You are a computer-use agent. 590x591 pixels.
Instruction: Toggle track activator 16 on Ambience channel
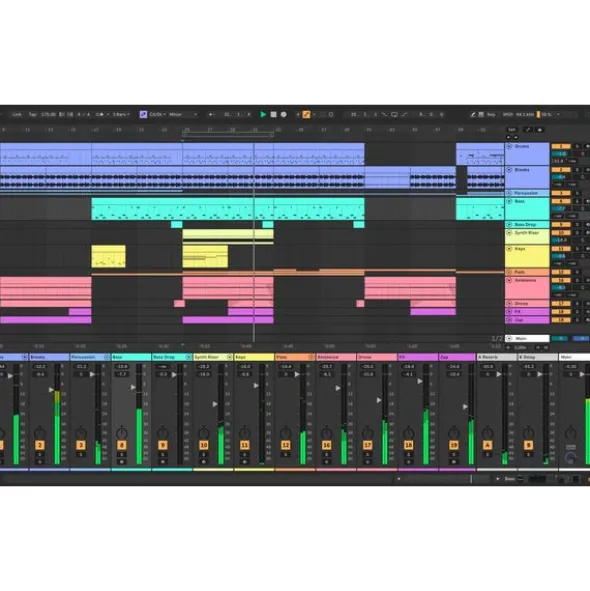pyautogui.click(x=326, y=445)
